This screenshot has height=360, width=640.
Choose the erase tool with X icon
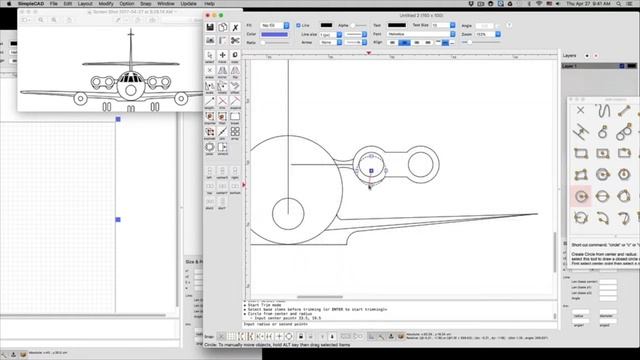[x=210, y=70]
